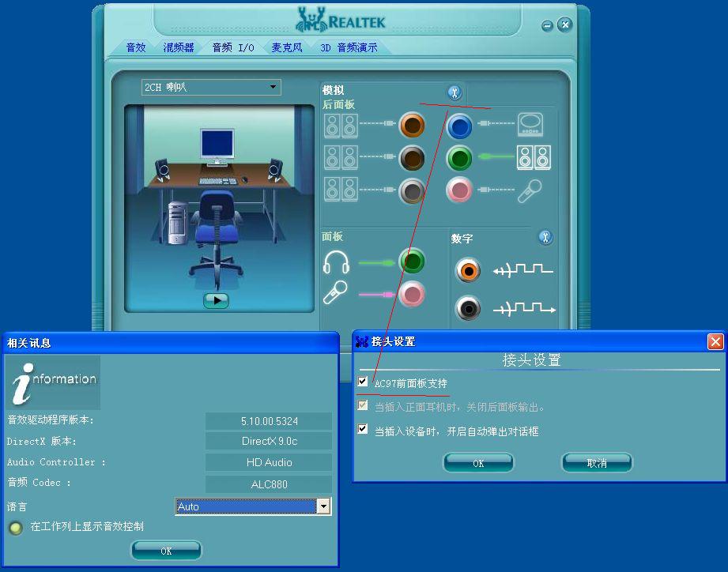This screenshot has height=572, width=728.
Task: Open the 麦克风 tab
Action: pyautogui.click(x=286, y=47)
